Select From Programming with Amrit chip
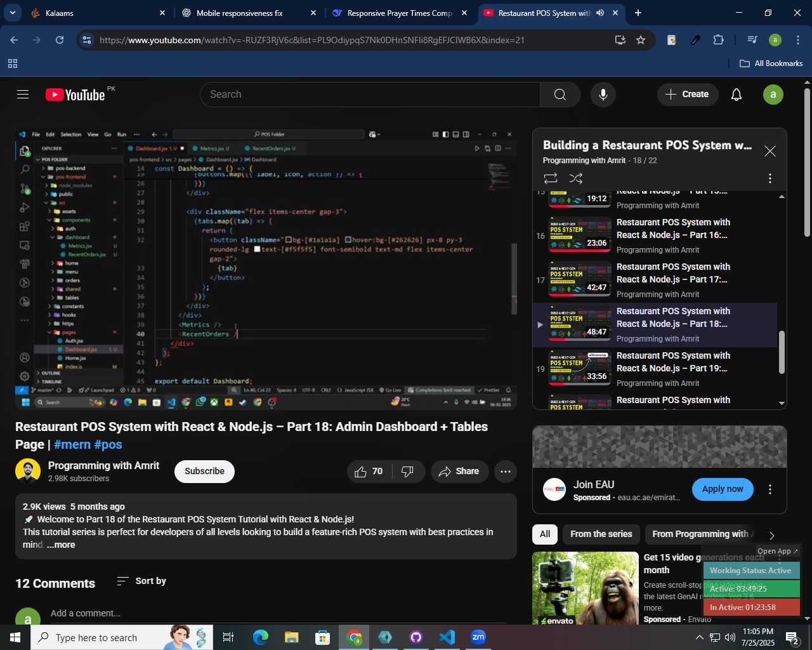This screenshot has height=650, width=812. tap(700, 534)
